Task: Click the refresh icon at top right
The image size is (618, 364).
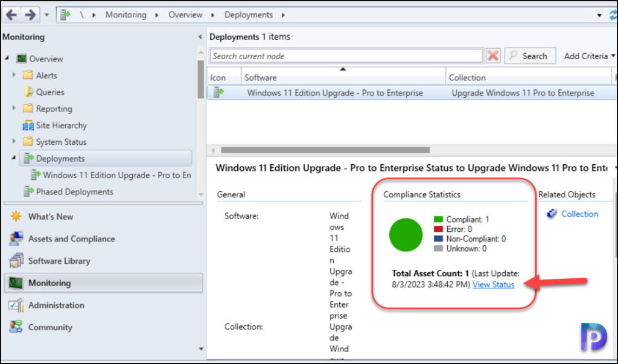Action: pyautogui.click(x=613, y=15)
